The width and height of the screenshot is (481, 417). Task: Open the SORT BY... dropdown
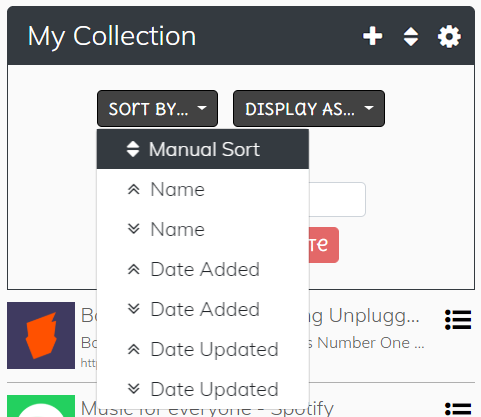coord(157,108)
